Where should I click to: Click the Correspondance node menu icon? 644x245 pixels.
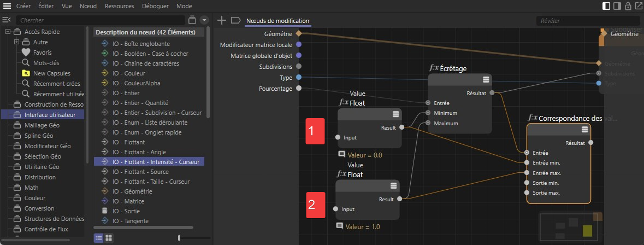(x=584, y=130)
